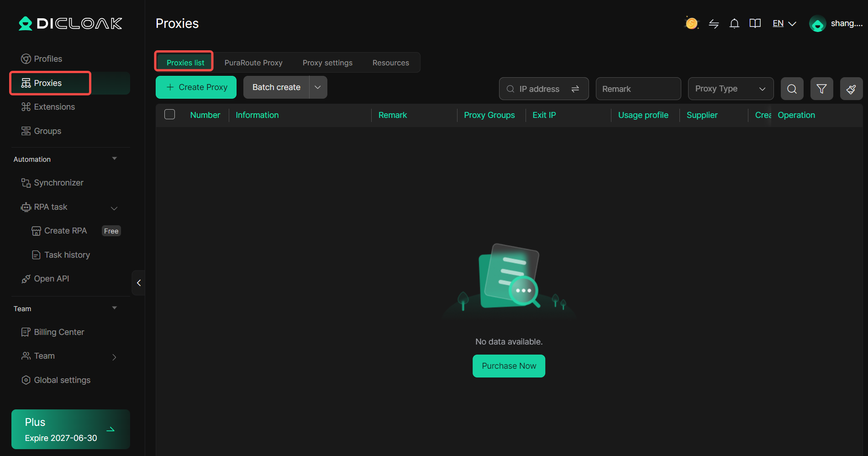
Task: Click the clear brush button
Action: point(852,89)
